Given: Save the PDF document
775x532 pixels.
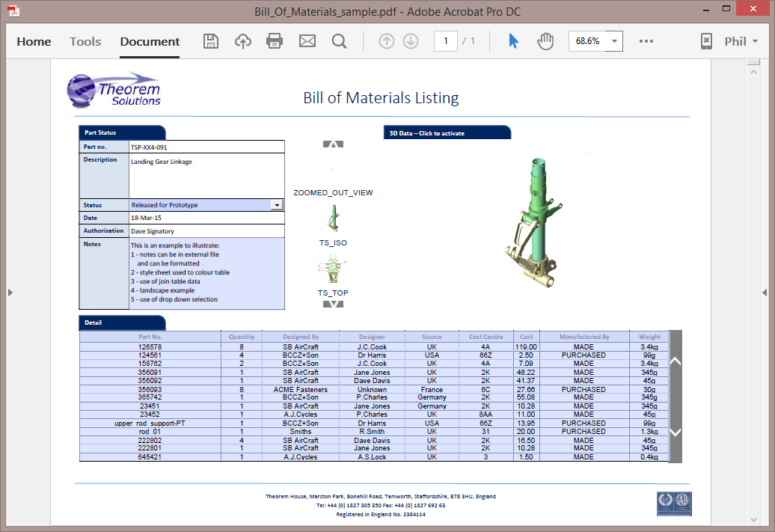Looking at the screenshot, I should coord(210,41).
